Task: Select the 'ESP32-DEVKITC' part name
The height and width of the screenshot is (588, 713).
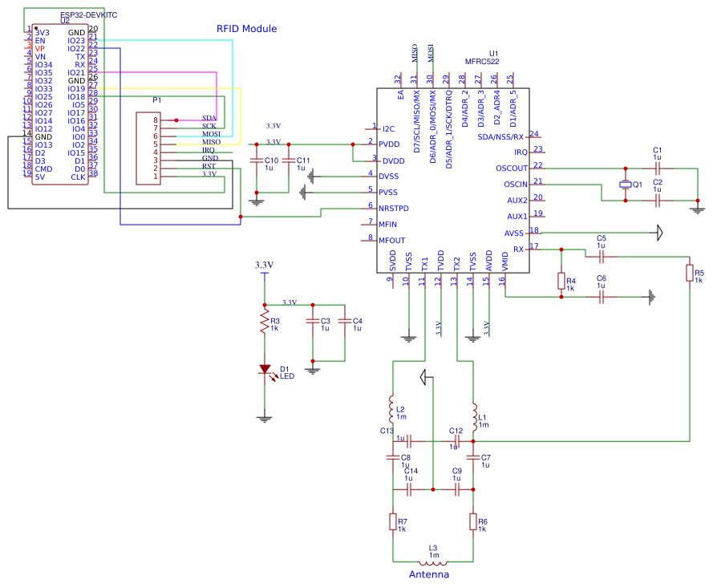Action: [89, 15]
